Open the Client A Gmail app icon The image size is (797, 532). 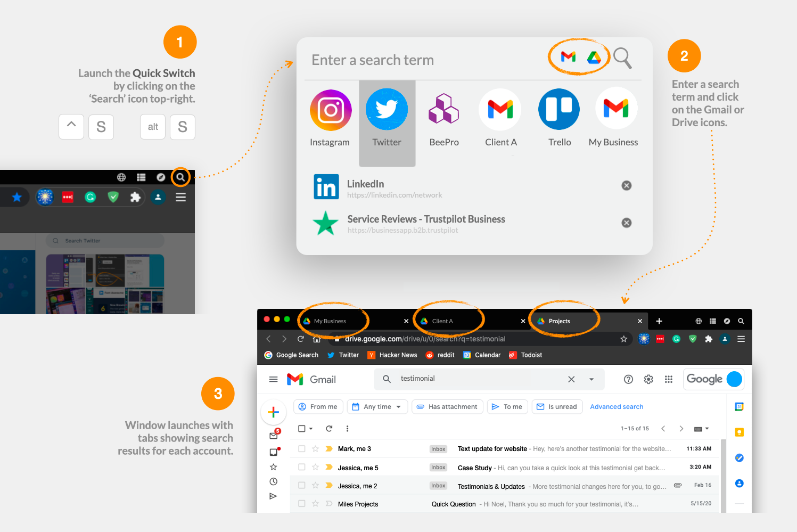pyautogui.click(x=500, y=118)
